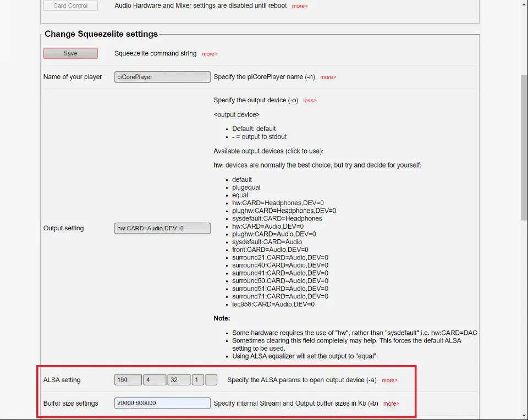Click the Save button for Squeezelite settings
Screen dimensions: 528x420
point(70,53)
